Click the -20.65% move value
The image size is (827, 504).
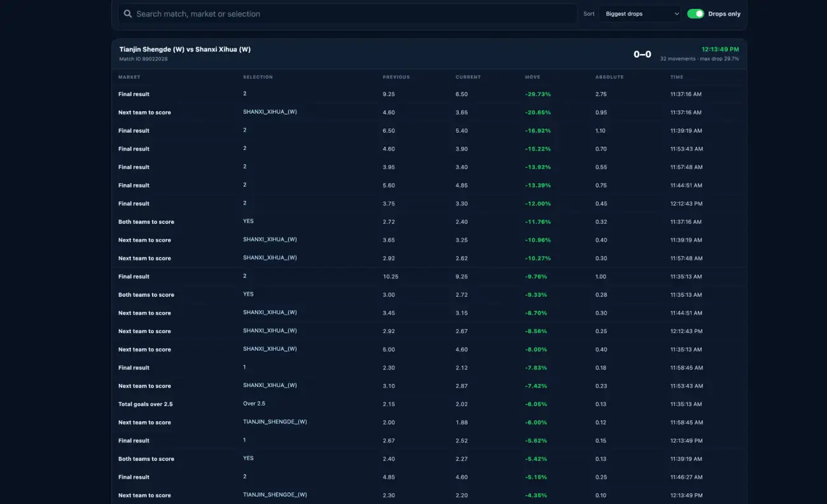pos(538,112)
